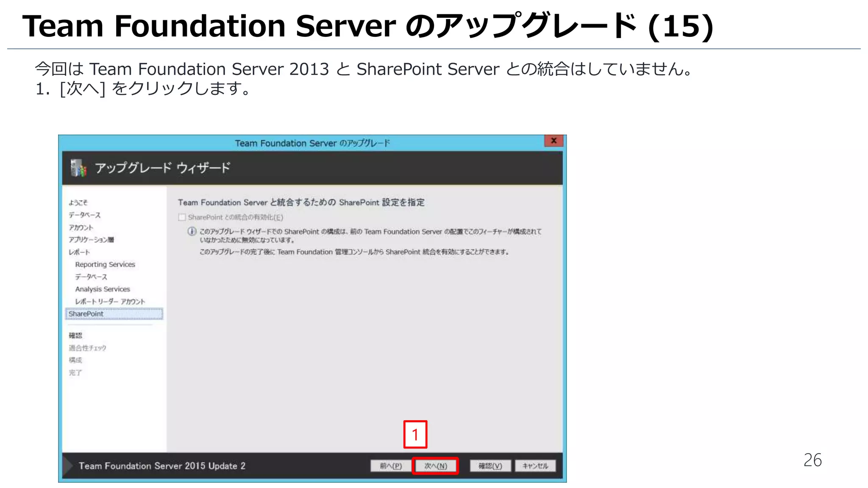Select アカウント step in sidebar

click(81, 227)
